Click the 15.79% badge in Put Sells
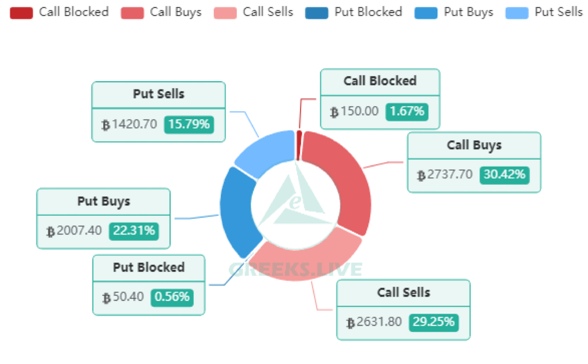This screenshot has width=588, height=364. pos(189,124)
